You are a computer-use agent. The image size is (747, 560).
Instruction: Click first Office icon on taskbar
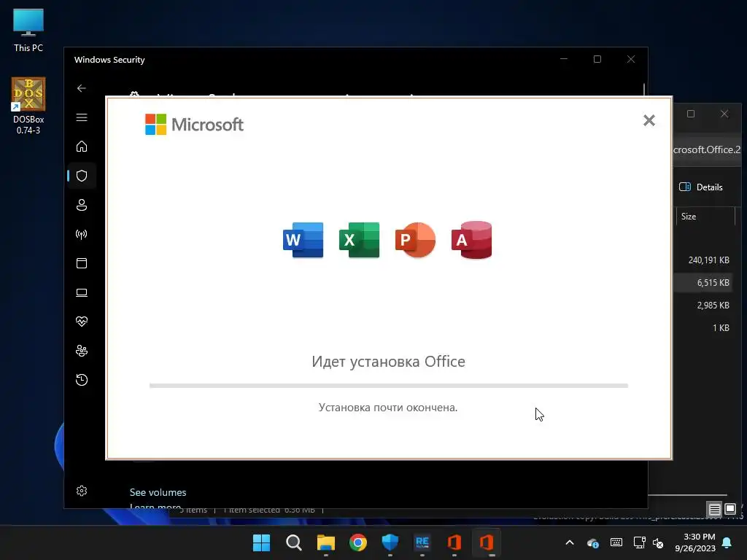454,542
